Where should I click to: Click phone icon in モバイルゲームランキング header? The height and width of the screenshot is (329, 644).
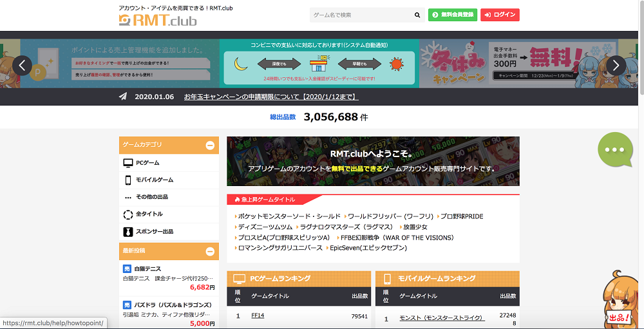click(387, 279)
